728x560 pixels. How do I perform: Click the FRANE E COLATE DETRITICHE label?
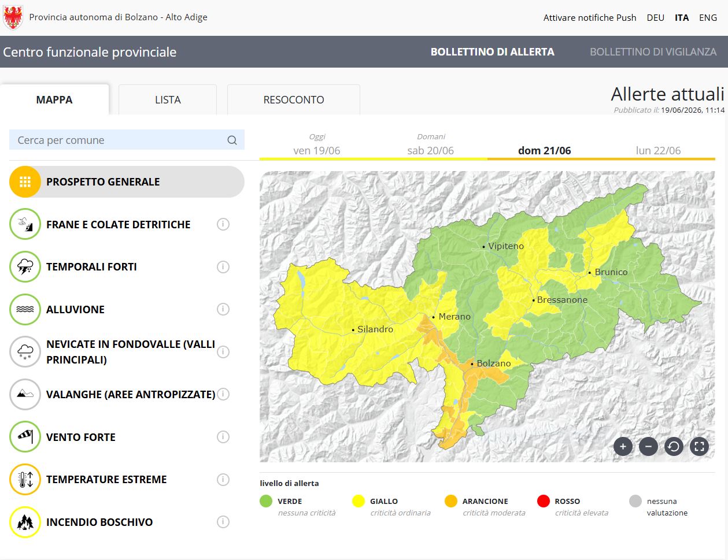point(119,224)
